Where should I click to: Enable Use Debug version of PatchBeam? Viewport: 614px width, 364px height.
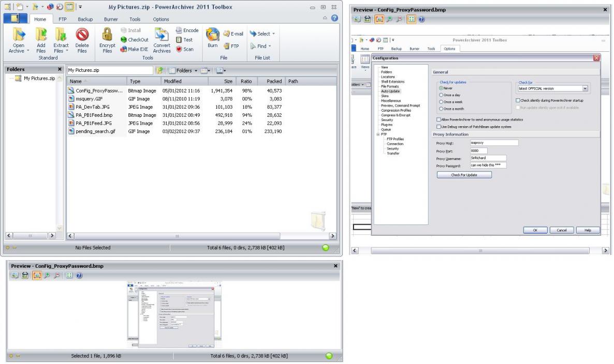pyautogui.click(x=438, y=127)
